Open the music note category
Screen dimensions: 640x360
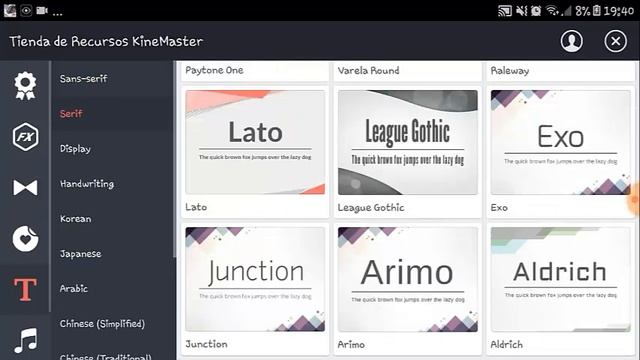[x=25, y=340]
